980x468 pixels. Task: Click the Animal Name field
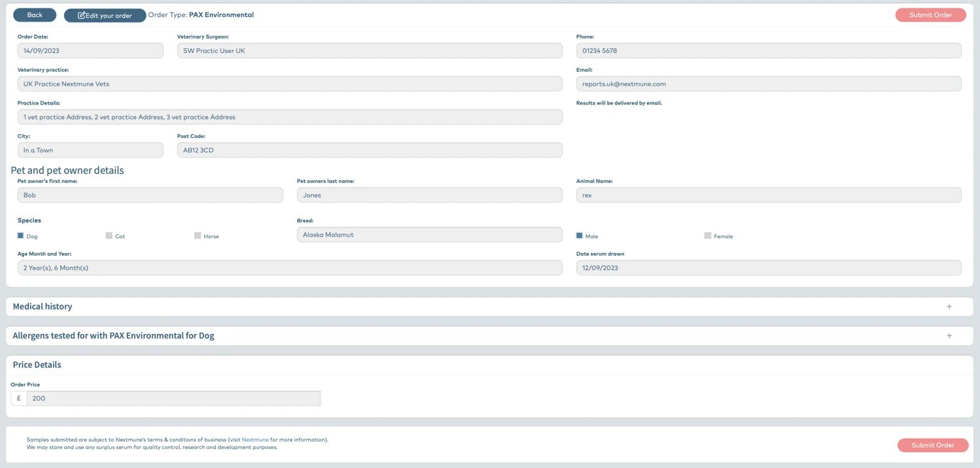click(769, 195)
